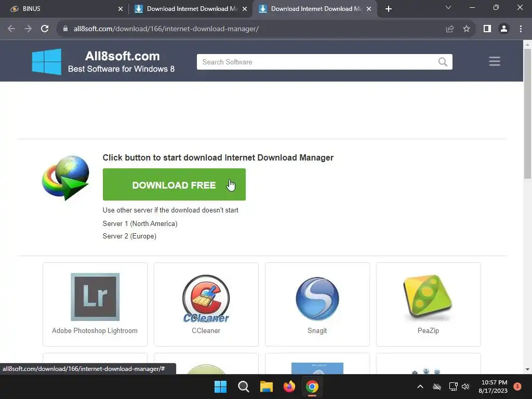Screen dimensions: 532x399
Task: Click the All8soft Windows logo icon
Action: [x=47, y=61]
